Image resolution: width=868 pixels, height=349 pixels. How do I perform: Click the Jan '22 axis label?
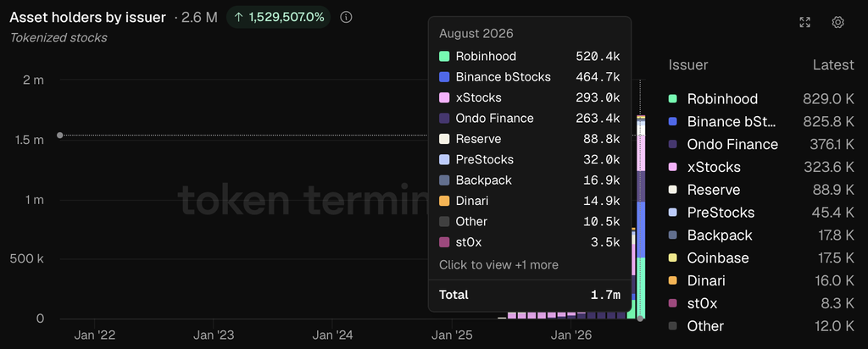click(x=95, y=335)
